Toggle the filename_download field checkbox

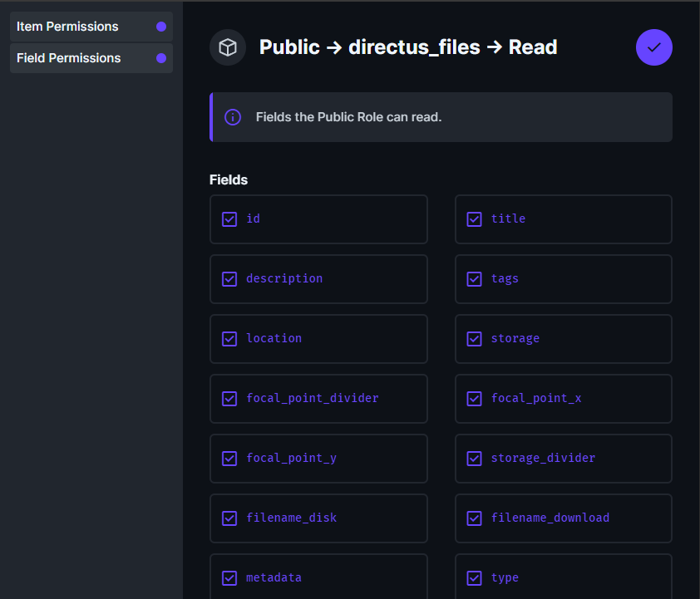(474, 518)
